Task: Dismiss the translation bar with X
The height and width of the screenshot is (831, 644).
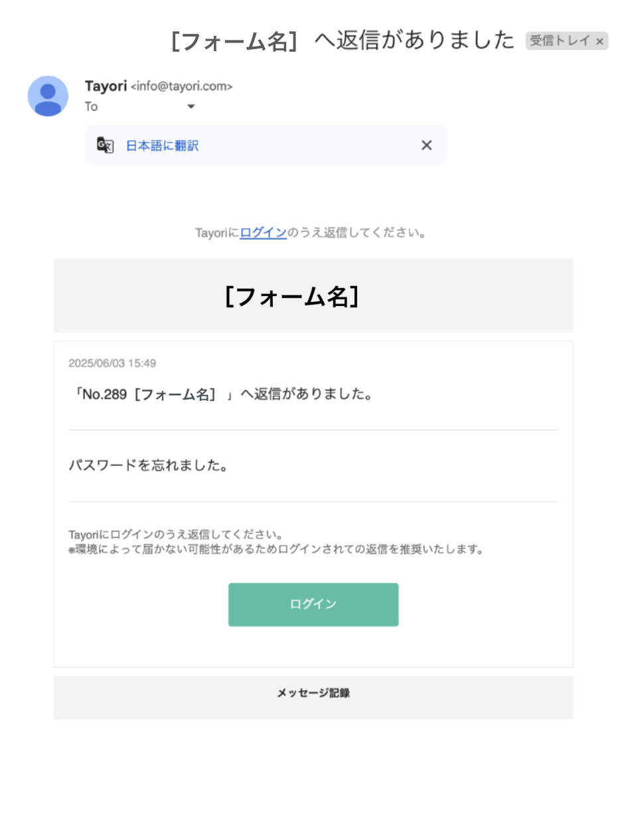Action: point(426,145)
